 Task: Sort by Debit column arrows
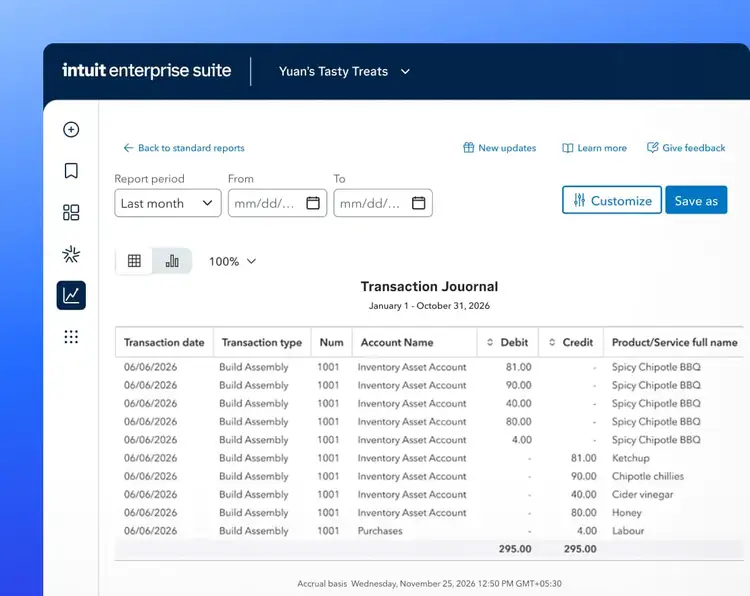490,342
